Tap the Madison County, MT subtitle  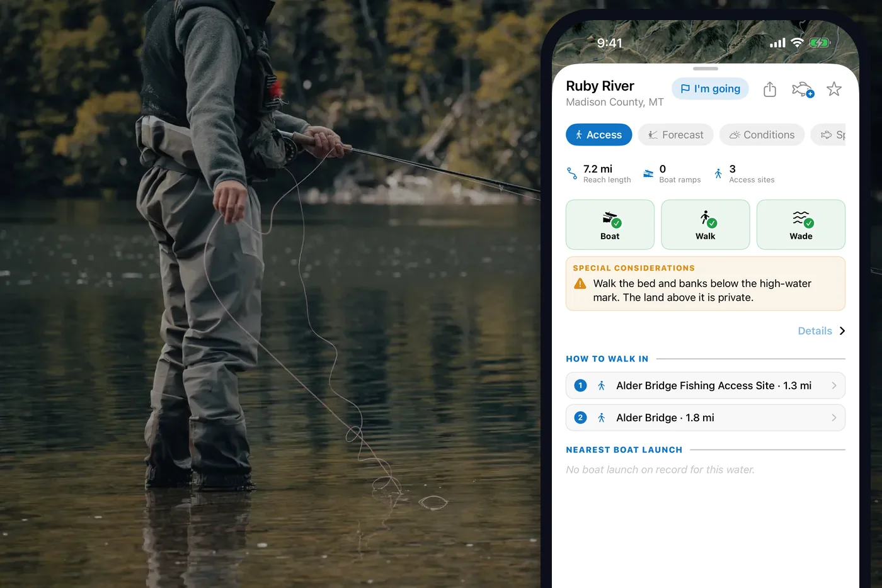pyautogui.click(x=615, y=102)
